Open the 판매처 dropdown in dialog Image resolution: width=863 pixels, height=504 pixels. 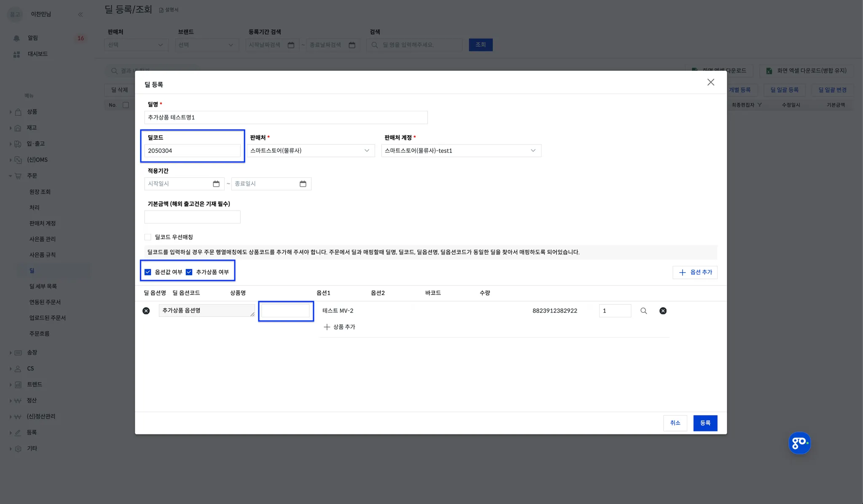click(x=311, y=150)
